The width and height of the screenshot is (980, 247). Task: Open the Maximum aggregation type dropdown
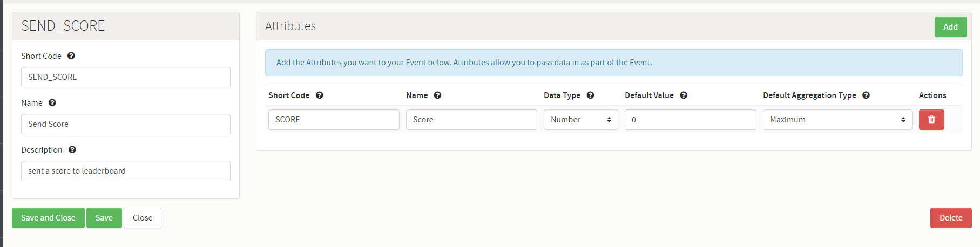click(837, 120)
